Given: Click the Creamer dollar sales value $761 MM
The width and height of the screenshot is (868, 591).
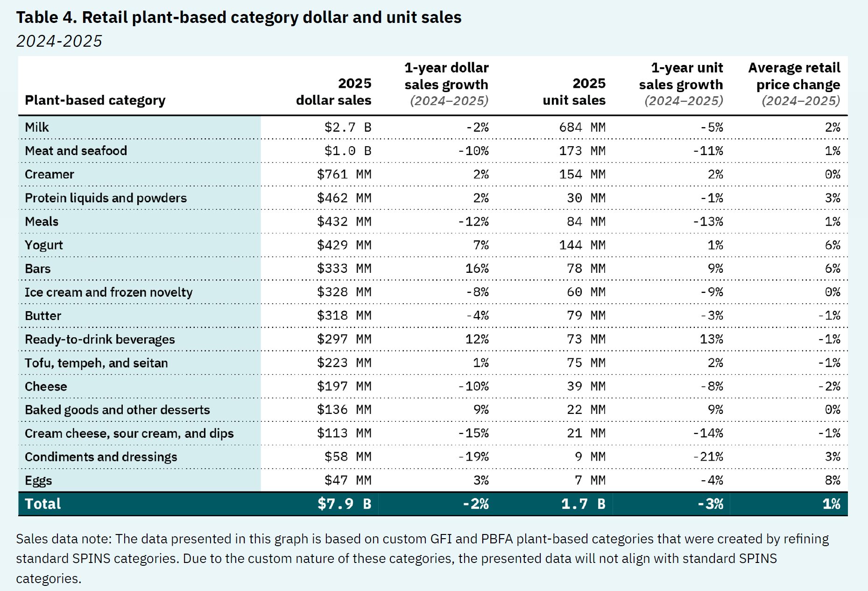Looking at the screenshot, I should pos(344,174).
